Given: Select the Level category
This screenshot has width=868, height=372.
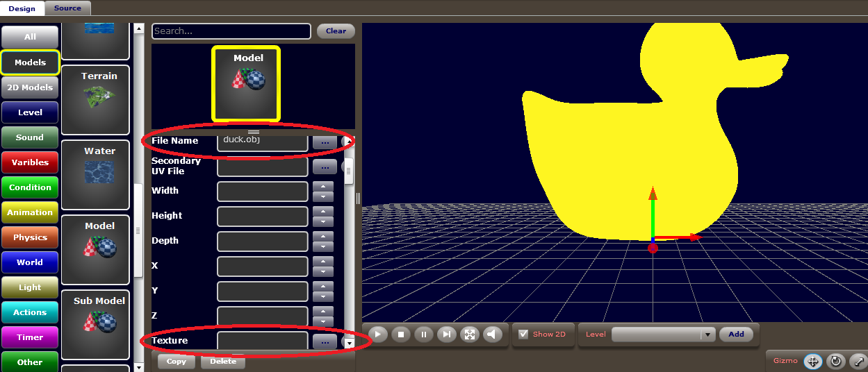Looking at the screenshot, I should [x=30, y=112].
